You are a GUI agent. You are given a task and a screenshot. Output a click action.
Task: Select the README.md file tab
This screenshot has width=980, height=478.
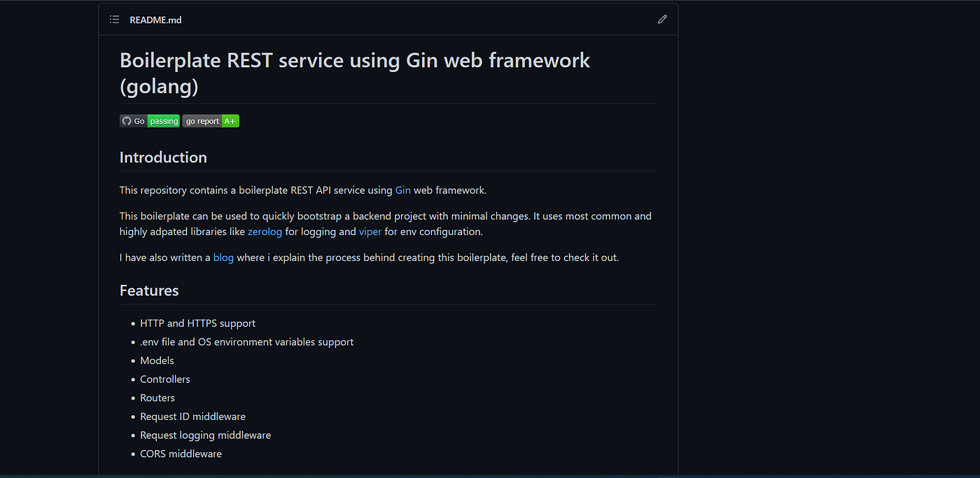(155, 20)
